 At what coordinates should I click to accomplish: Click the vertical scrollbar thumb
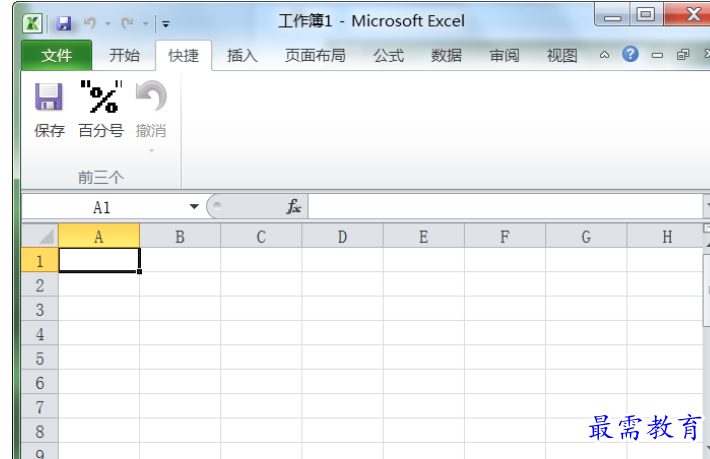[706, 290]
